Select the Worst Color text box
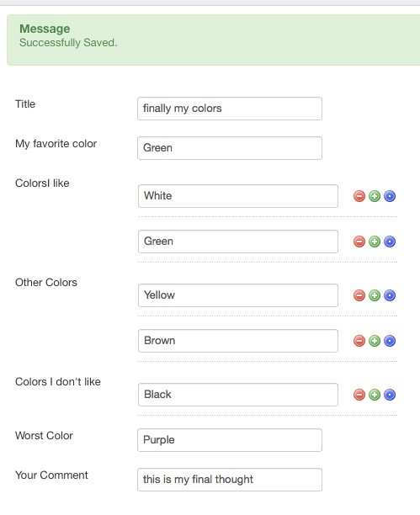The height and width of the screenshot is (515, 420). click(x=230, y=440)
